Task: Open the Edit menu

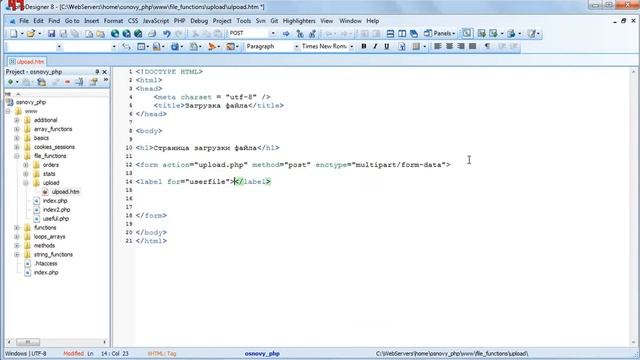Action: coord(38,21)
